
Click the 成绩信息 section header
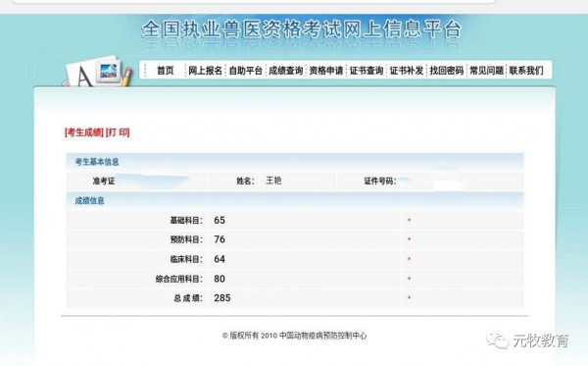pos(89,201)
